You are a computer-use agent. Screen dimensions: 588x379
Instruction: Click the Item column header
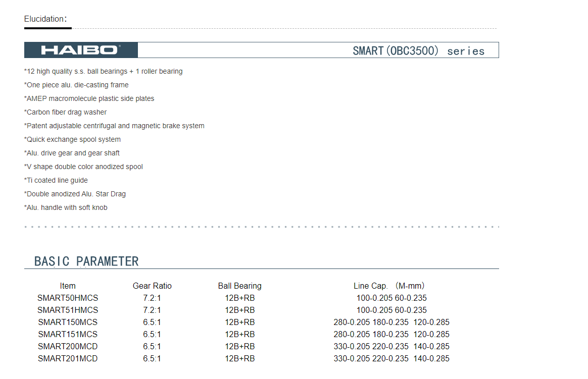click(x=68, y=286)
